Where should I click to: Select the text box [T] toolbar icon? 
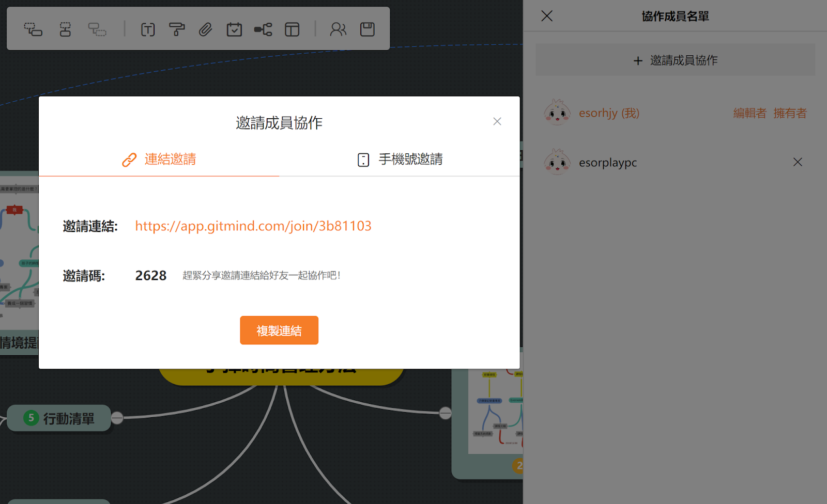[x=148, y=29]
